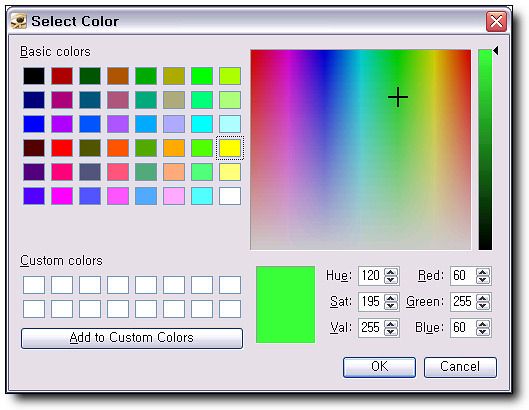Pick the peach swatch in fifth row
This screenshot has width=529, height=410.
pyautogui.click(x=174, y=172)
